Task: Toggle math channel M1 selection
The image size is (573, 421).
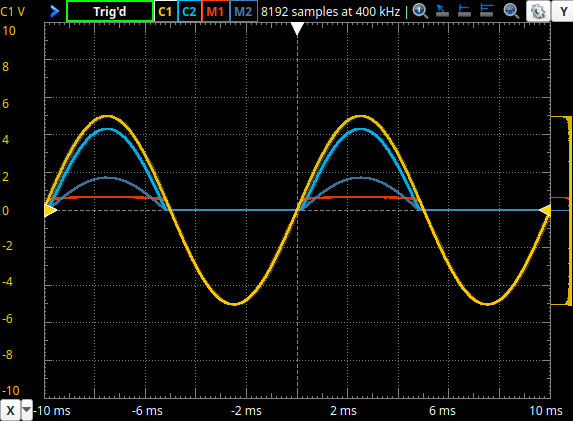Action: pyautogui.click(x=216, y=12)
